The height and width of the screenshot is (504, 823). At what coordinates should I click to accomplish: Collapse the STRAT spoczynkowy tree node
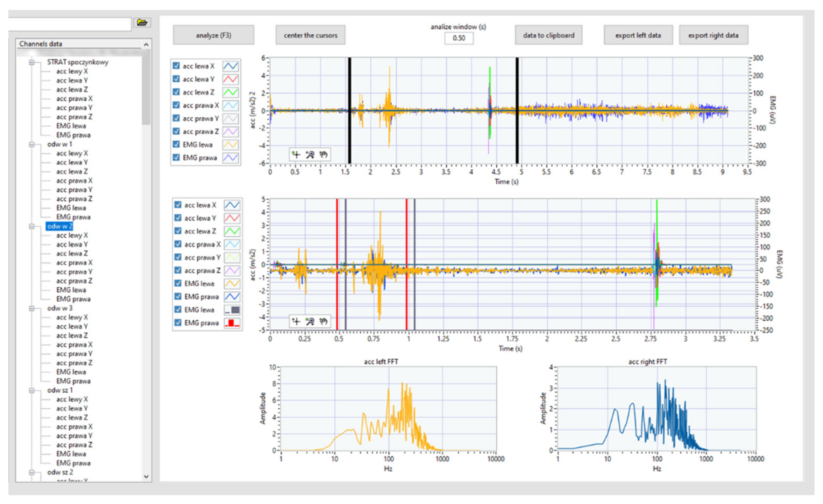32,62
